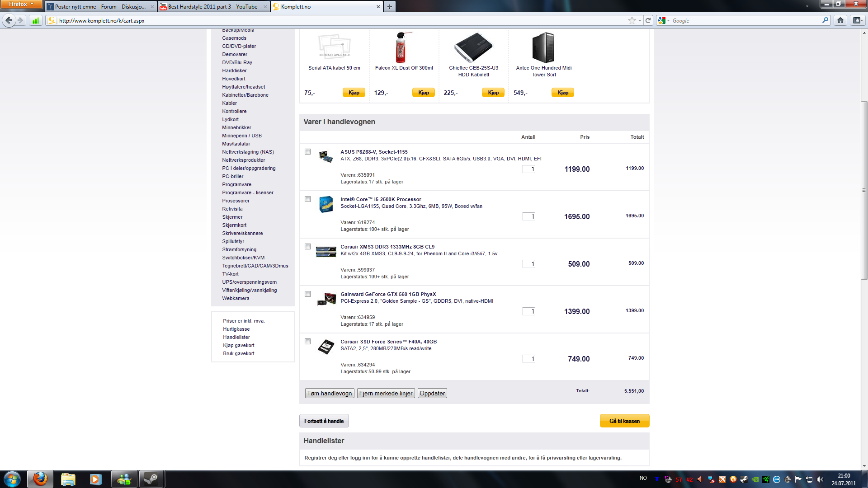Click the Windows Start orb

(x=12, y=479)
